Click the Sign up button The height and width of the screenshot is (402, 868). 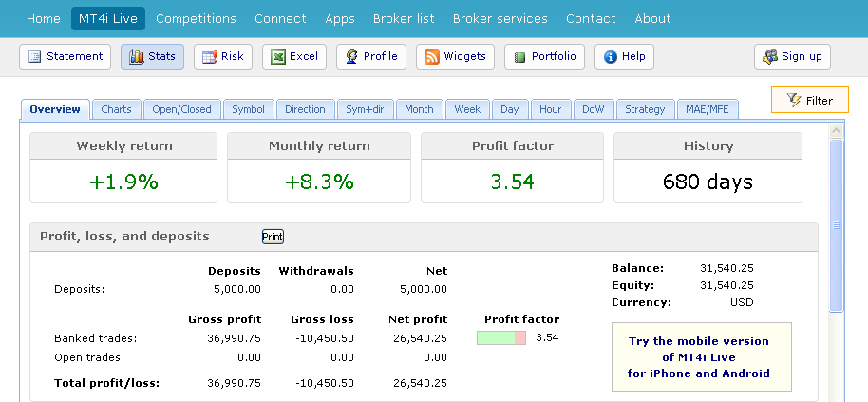(x=792, y=57)
